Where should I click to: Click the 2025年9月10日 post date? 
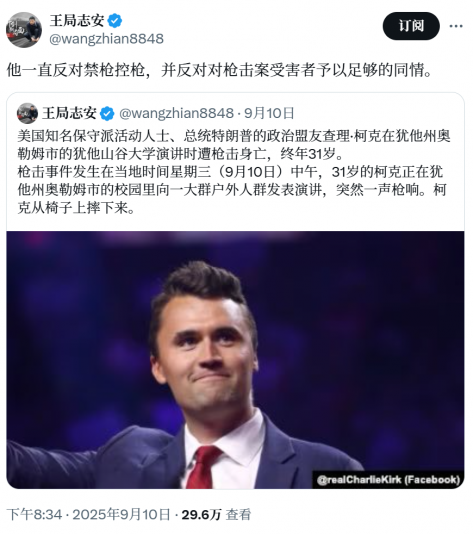click(121, 515)
